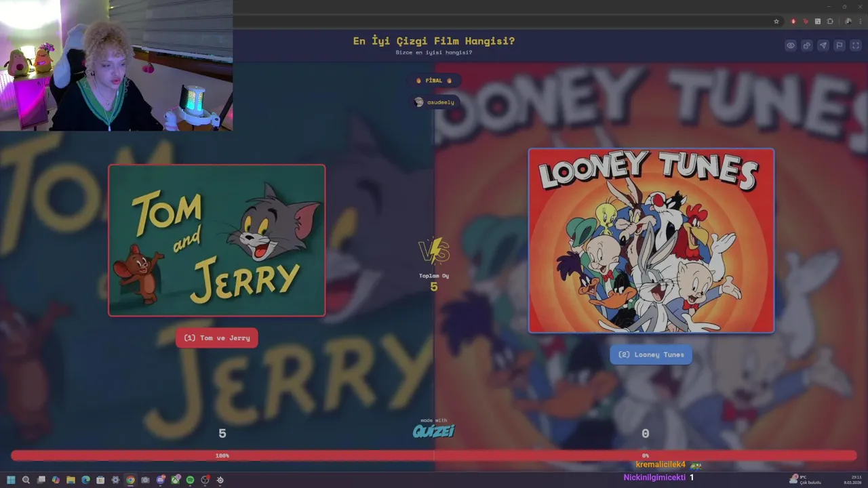868x488 pixels.
Task: Toggle fullscreen mode icon in quiz header
Action: (x=856, y=45)
